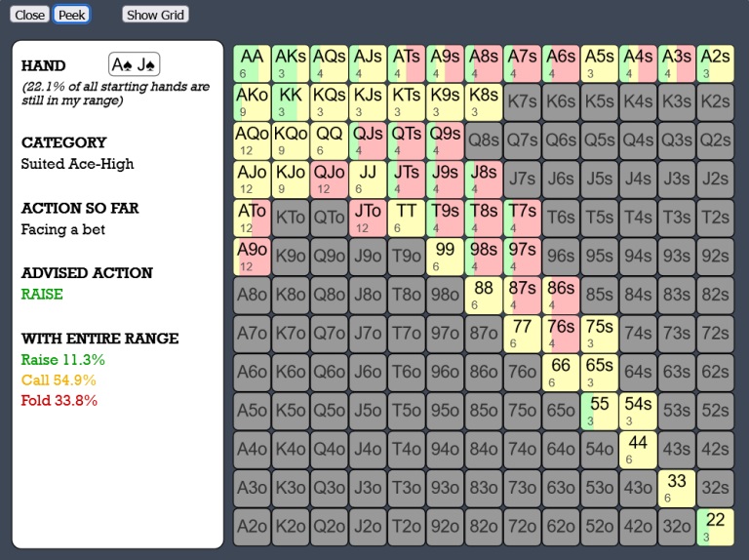The width and height of the screenshot is (749, 560).
Task: Click the JTs suited cell
Action: 406,180
